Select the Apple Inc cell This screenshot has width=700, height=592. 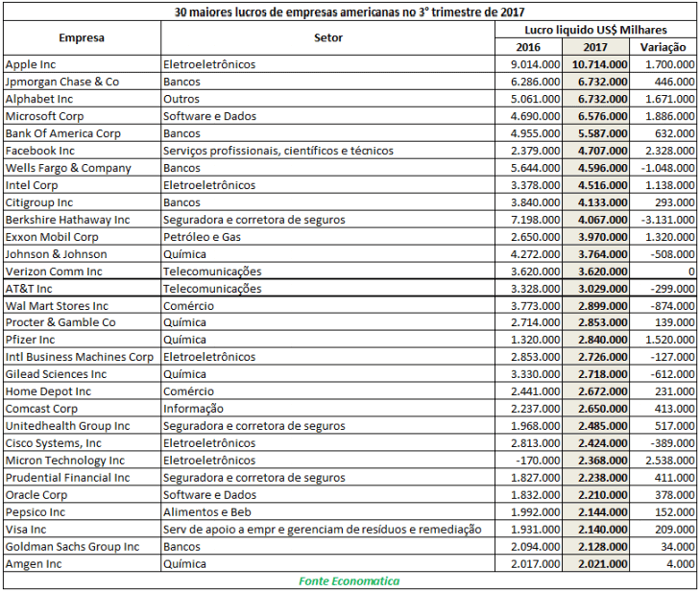click(82, 64)
